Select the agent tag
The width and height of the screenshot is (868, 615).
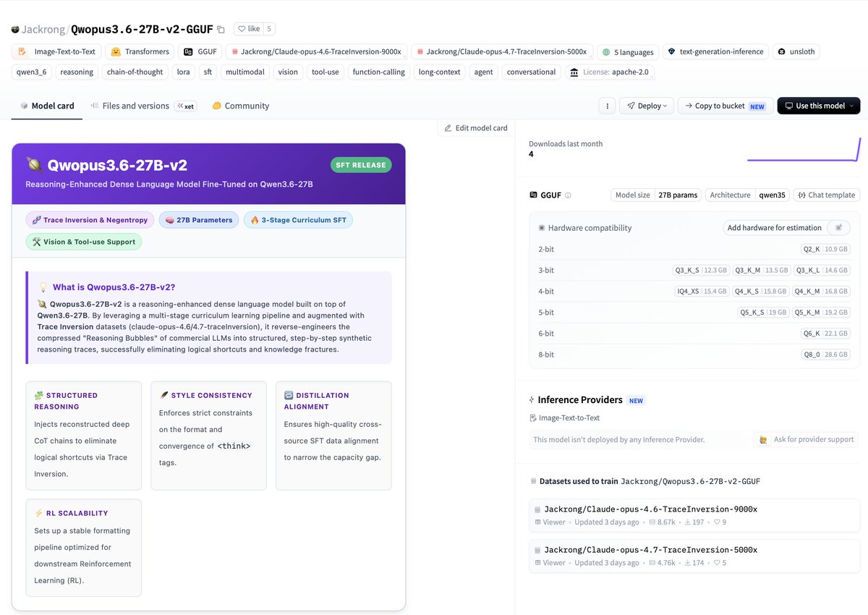[483, 72]
